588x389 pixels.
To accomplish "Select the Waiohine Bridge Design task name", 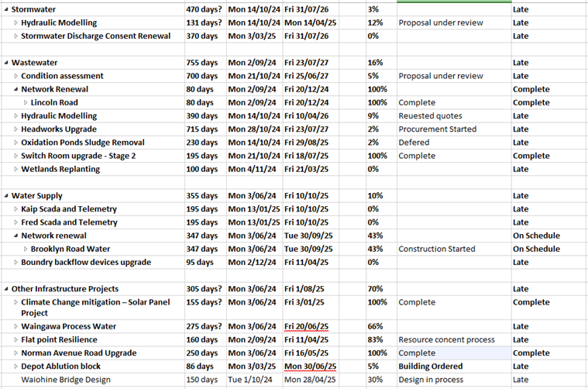I will coord(66,380).
